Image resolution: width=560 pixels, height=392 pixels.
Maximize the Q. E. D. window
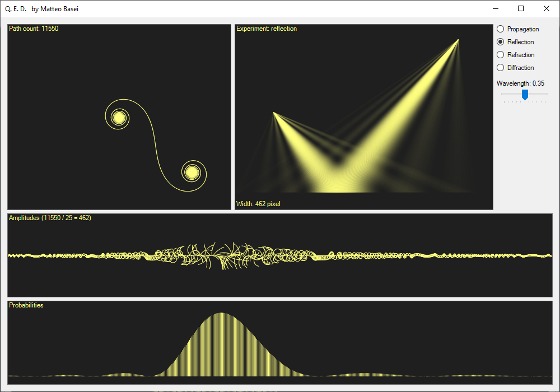pos(521,8)
